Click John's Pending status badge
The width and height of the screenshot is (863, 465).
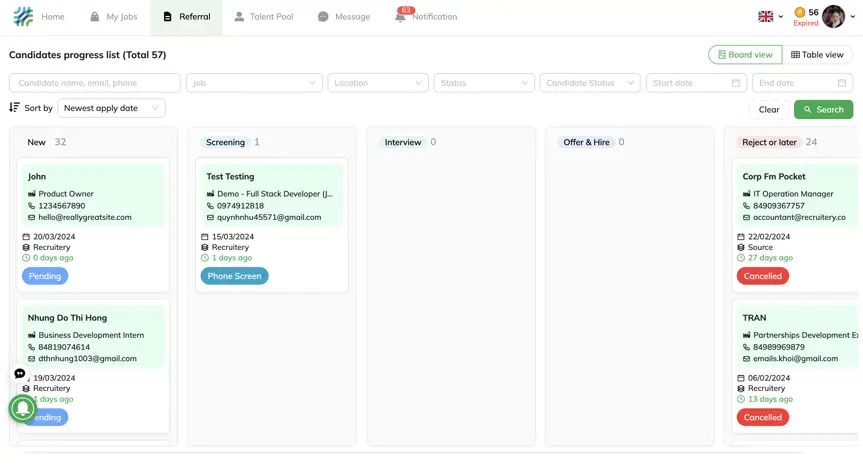[45, 276]
